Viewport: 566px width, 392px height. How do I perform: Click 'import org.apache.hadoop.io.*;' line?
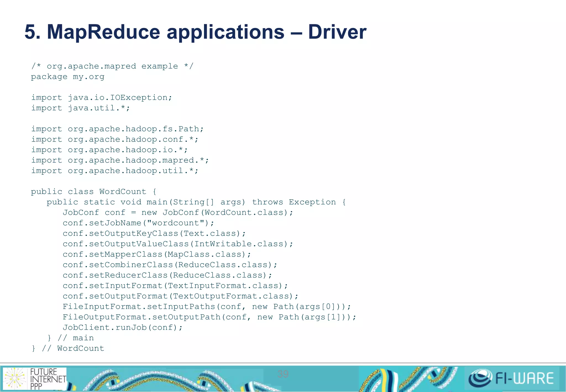point(109,150)
